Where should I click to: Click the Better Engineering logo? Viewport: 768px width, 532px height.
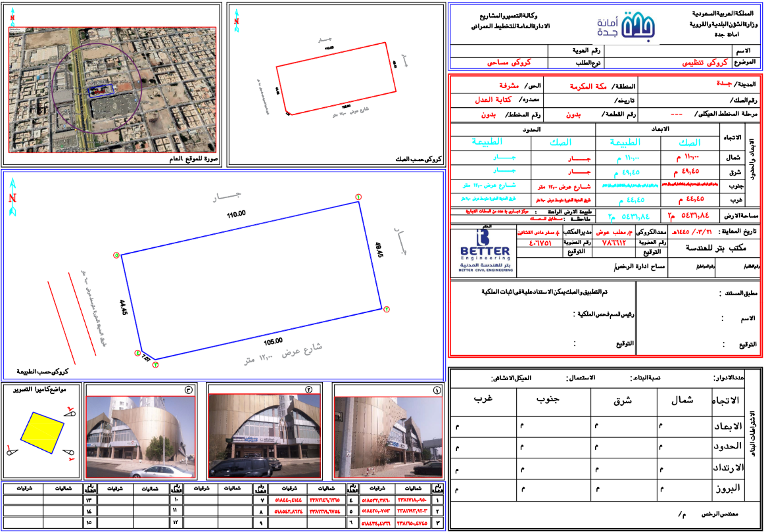coord(485,251)
